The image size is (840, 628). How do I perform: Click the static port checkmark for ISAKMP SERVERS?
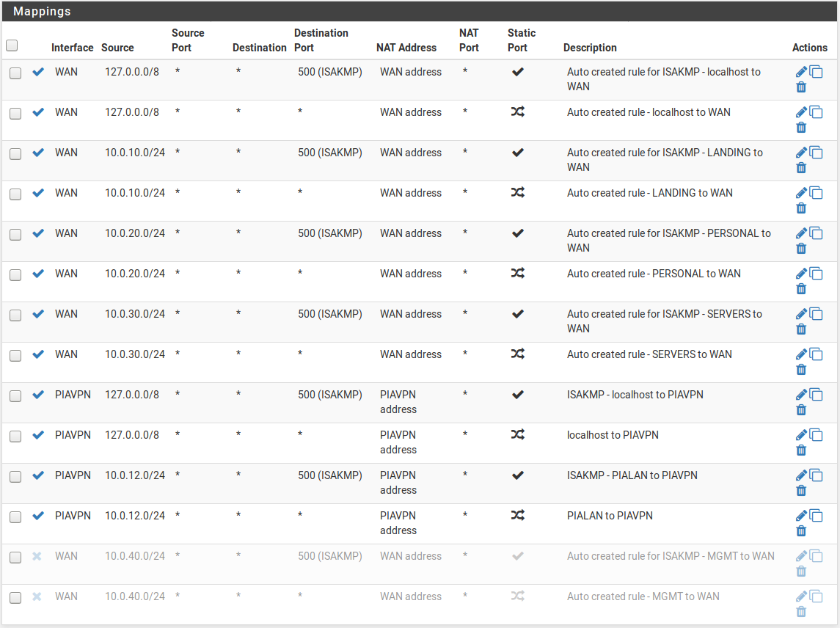(517, 314)
